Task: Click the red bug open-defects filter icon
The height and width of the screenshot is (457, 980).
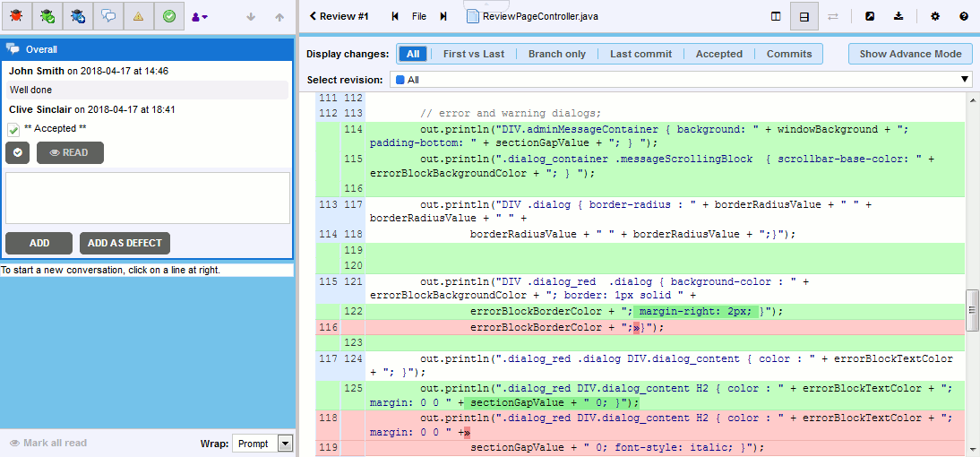Action: coord(15,16)
